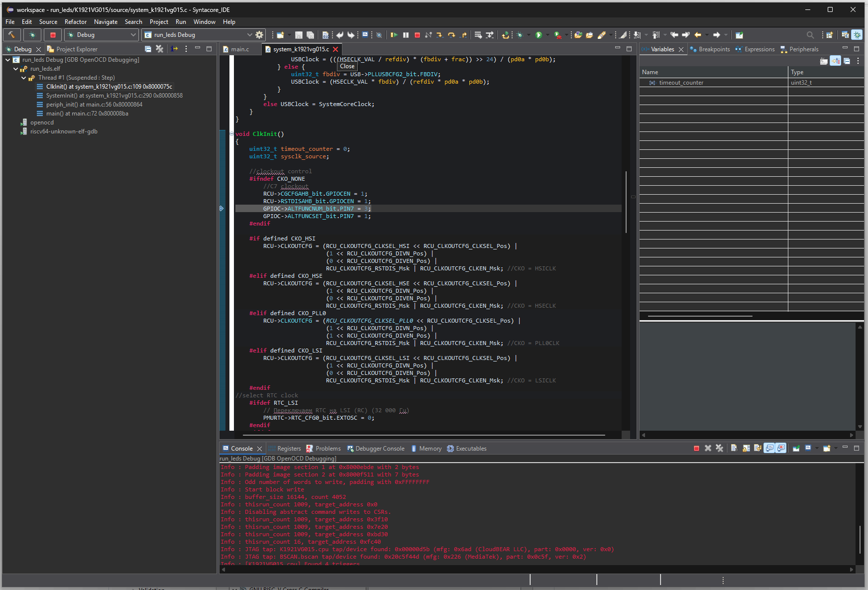Open the launch mode Debug dropdown
The height and width of the screenshot is (590, 868).
pyautogui.click(x=133, y=35)
